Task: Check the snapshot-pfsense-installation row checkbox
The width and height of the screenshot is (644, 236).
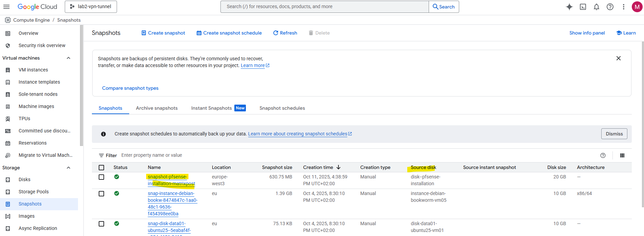Action: 101,177
